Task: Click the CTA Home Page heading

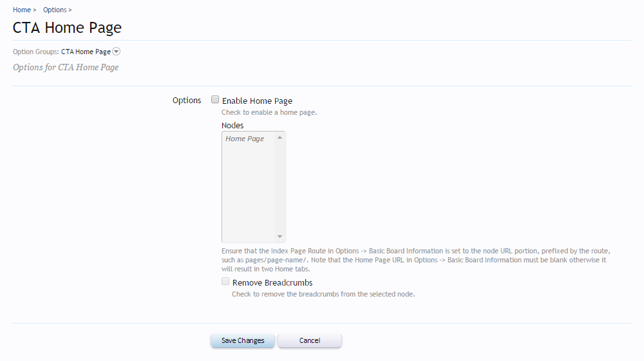Action: [x=67, y=28]
